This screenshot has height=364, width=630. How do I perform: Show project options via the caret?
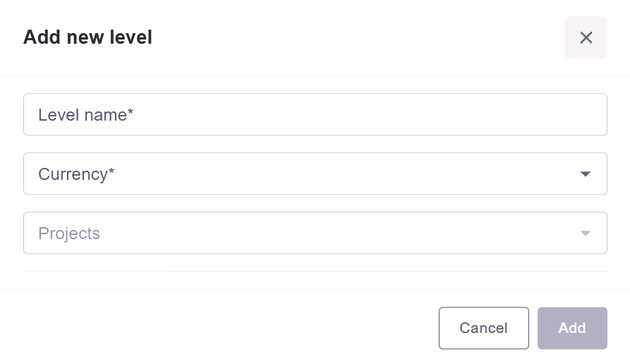click(586, 233)
